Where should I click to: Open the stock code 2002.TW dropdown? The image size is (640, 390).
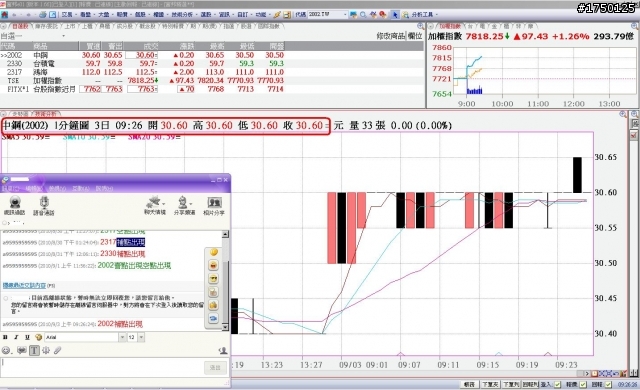coord(345,15)
